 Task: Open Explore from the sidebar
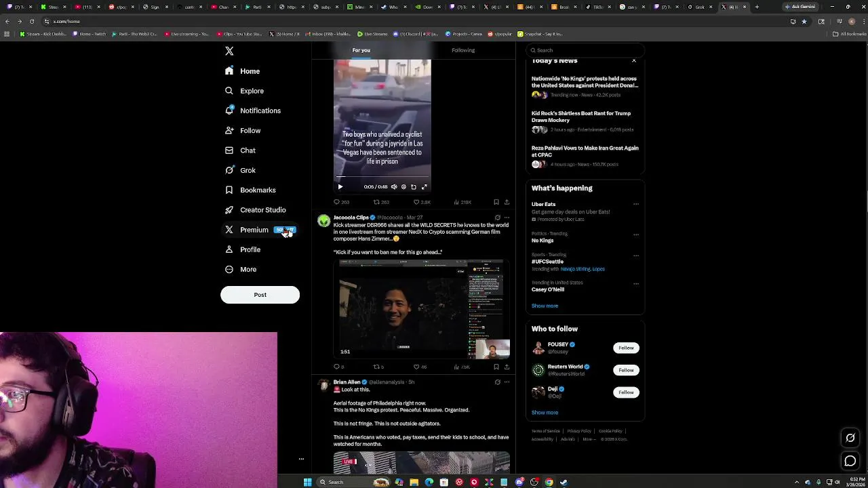(x=244, y=91)
